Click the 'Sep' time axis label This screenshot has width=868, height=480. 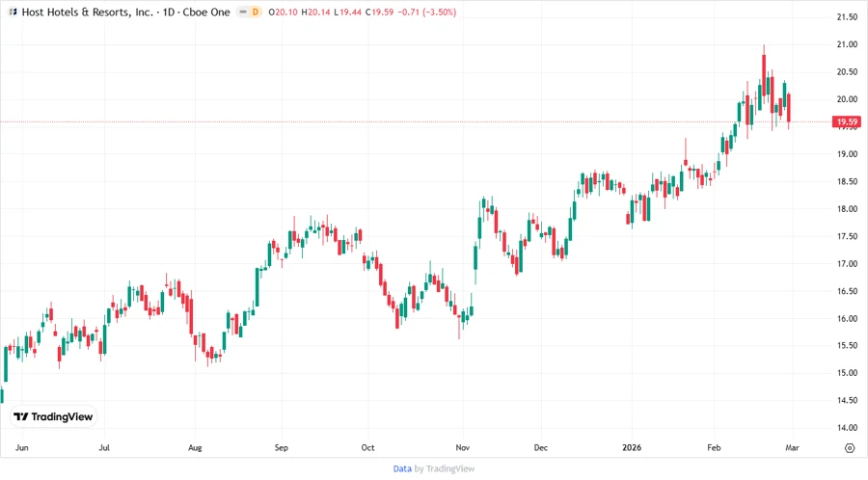282,447
